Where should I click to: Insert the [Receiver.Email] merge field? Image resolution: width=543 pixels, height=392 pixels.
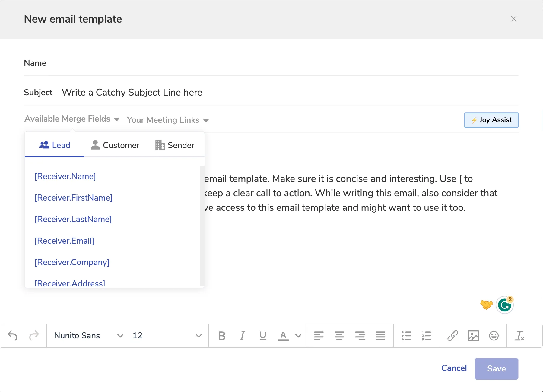64,241
